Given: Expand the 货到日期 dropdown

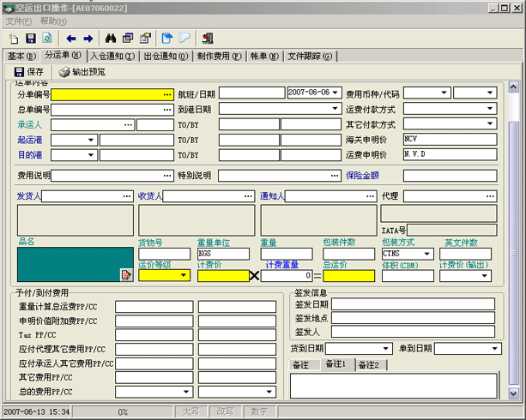Looking at the screenshot, I should click(386, 349).
